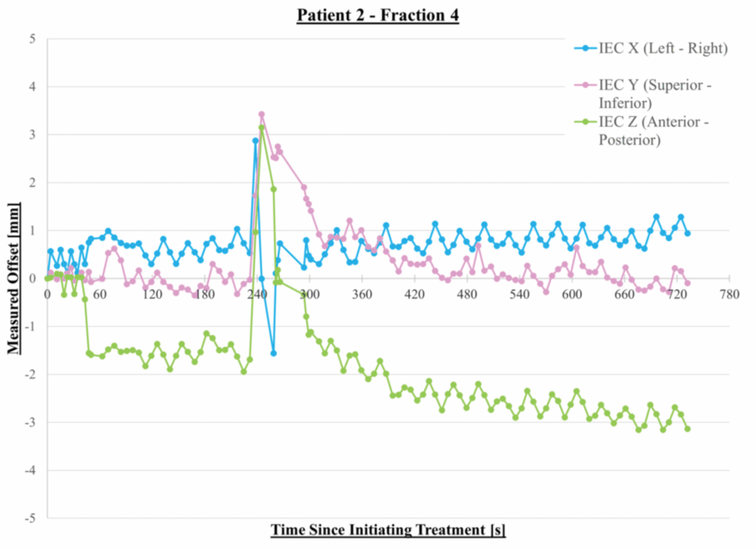756x549 pixels.
Task: Select the IEC Y (Superior - Inferior) legend entry
Action: pyautogui.click(x=655, y=94)
